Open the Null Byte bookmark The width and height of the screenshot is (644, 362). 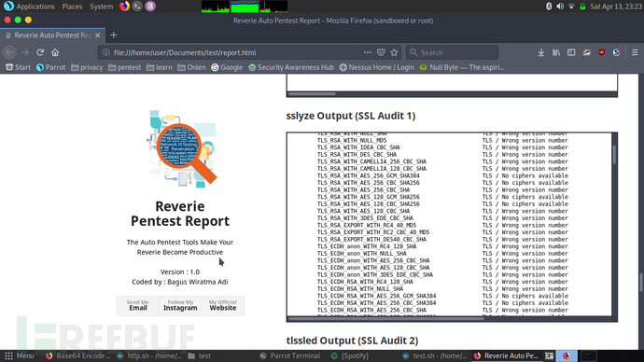point(461,67)
